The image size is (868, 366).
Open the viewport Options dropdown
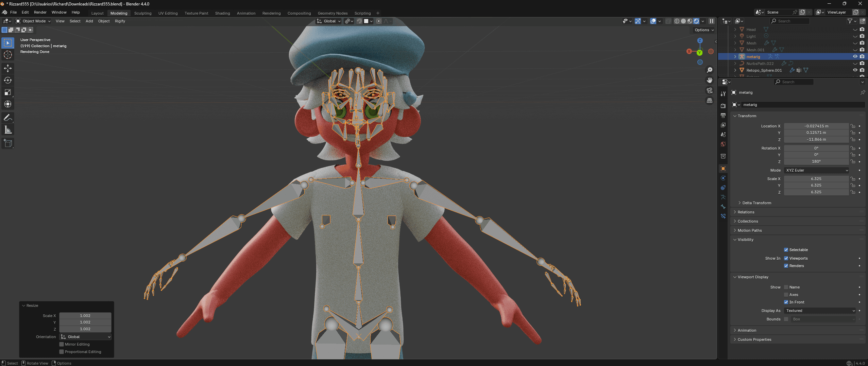pyautogui.click(x=704, y=30)
